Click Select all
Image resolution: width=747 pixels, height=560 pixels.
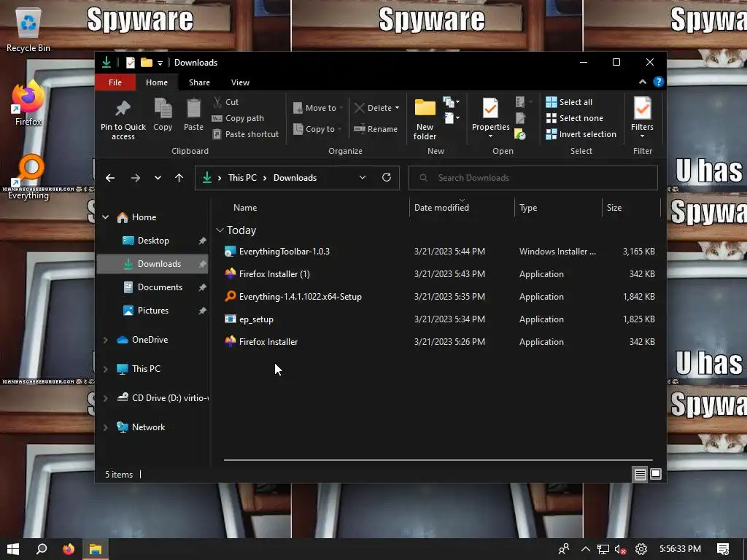tap(569, 102)
